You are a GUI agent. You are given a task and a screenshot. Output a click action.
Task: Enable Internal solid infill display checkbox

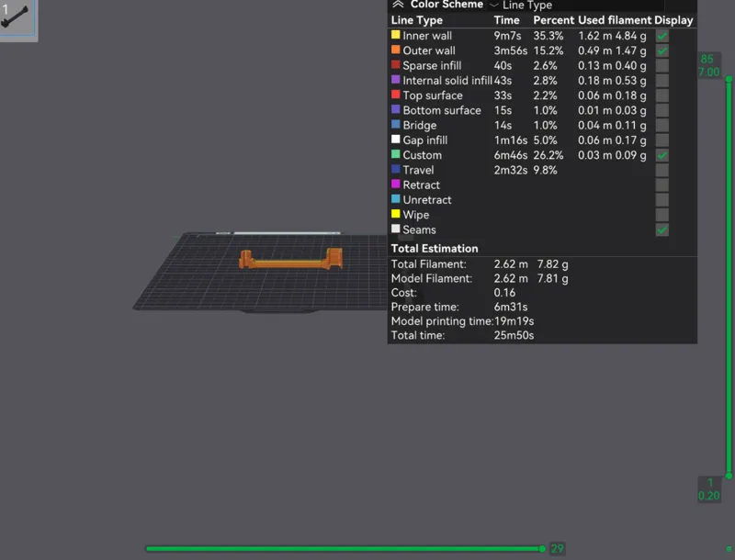point(661,81)
